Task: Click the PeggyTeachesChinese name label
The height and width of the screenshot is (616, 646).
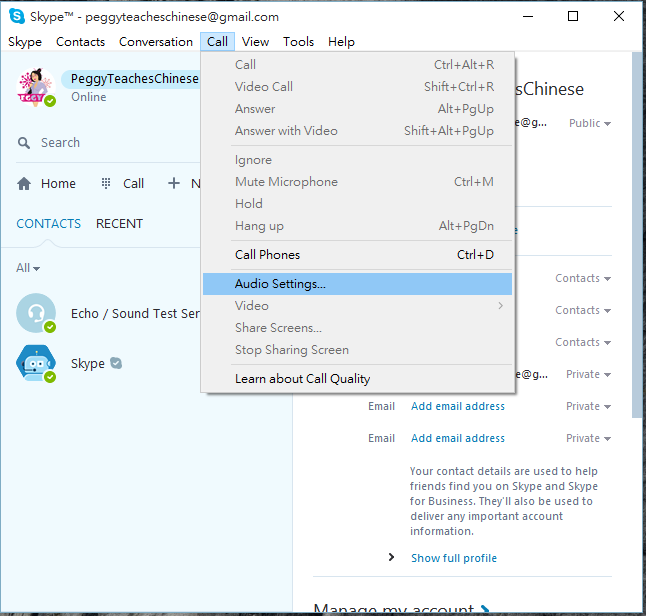Action: (x=134, y=79)
